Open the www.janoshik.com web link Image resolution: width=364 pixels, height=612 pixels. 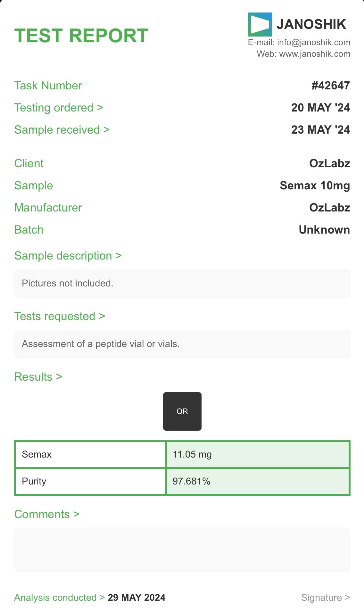tap(314, 54)
